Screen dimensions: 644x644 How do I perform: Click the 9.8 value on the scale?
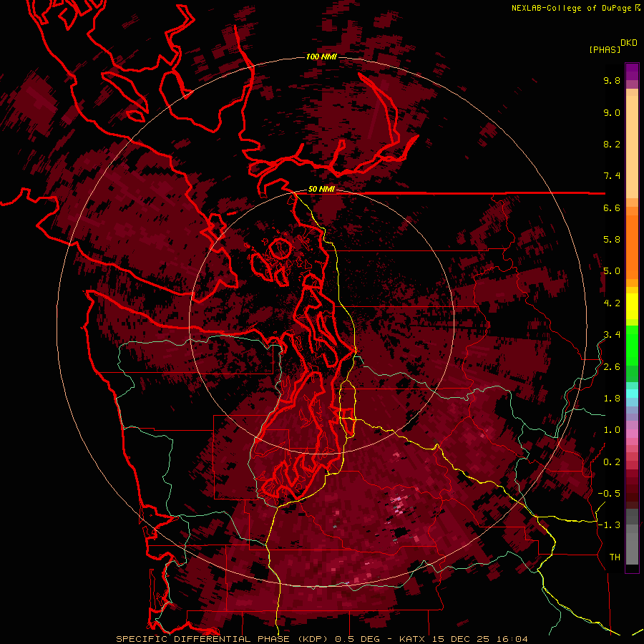(612, 80)
